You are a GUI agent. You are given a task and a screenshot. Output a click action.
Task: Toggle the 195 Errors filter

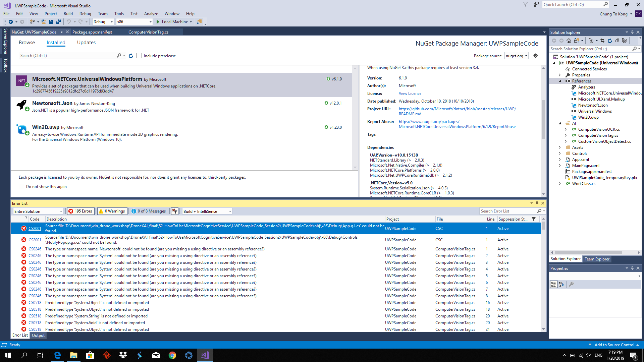[80, 211]
